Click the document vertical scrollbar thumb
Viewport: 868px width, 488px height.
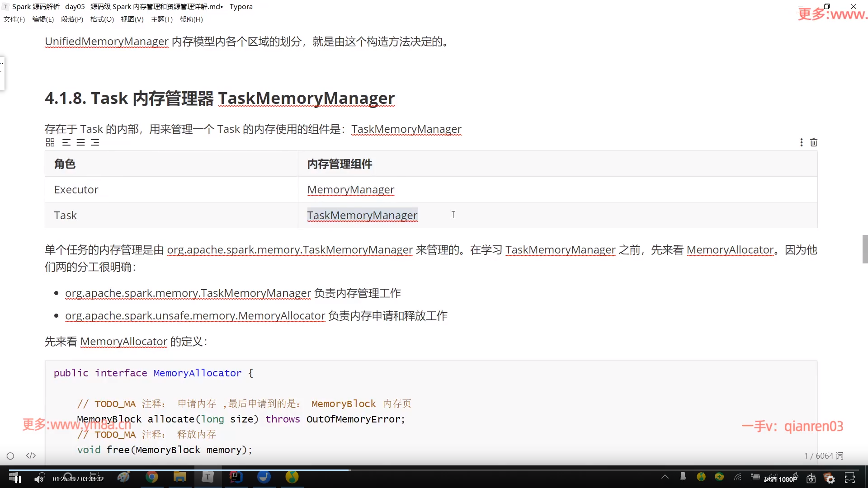(865, 249)
